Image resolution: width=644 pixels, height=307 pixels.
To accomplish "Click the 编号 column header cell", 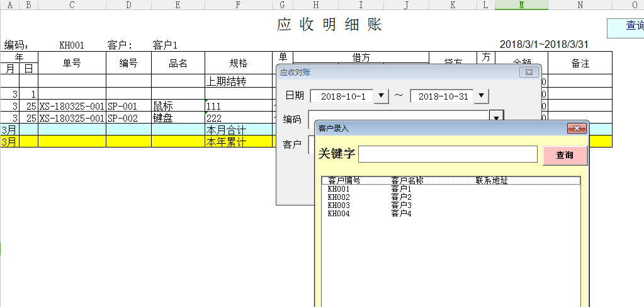I will tap(128, 63).
